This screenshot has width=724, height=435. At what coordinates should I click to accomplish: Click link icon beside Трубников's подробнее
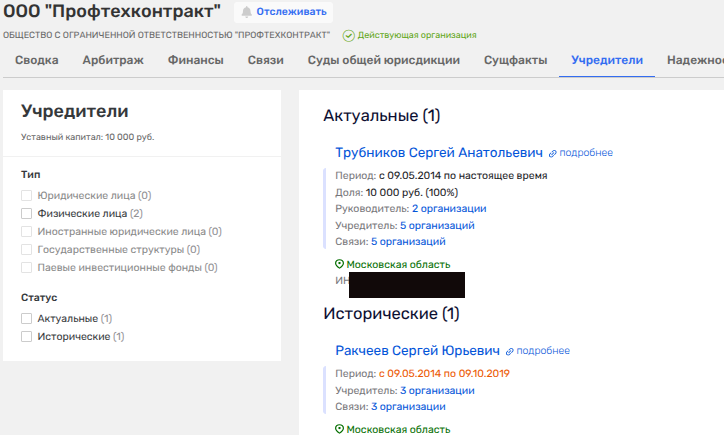pos(552,153)
